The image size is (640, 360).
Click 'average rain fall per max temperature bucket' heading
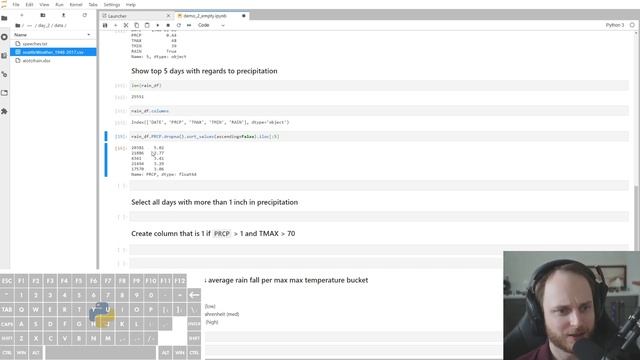[x=287, y=280]
